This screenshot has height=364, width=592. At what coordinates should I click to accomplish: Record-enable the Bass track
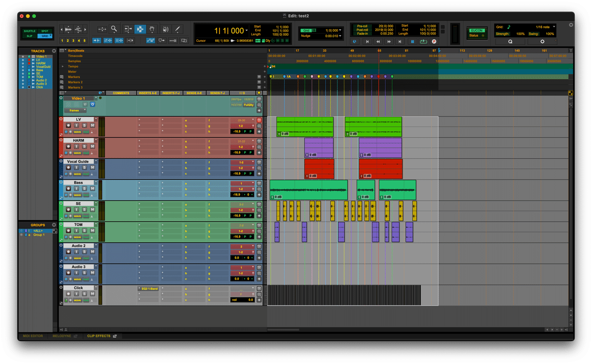[68, 189]
